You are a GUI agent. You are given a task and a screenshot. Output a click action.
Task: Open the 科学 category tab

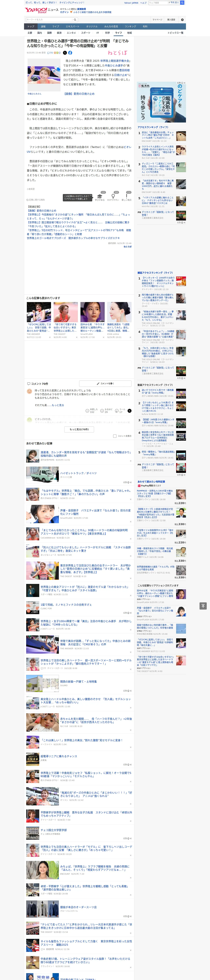107,33
